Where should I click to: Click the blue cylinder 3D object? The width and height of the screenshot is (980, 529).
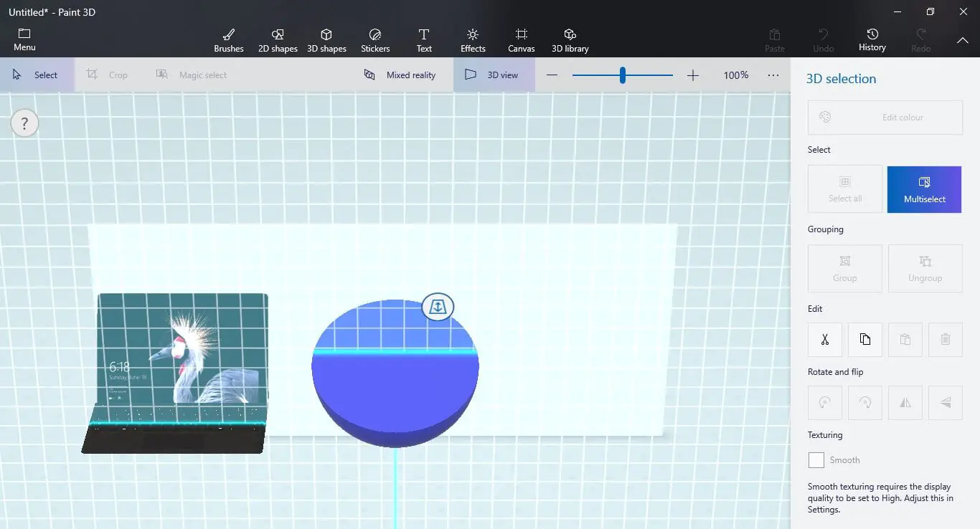coord(395,387)
